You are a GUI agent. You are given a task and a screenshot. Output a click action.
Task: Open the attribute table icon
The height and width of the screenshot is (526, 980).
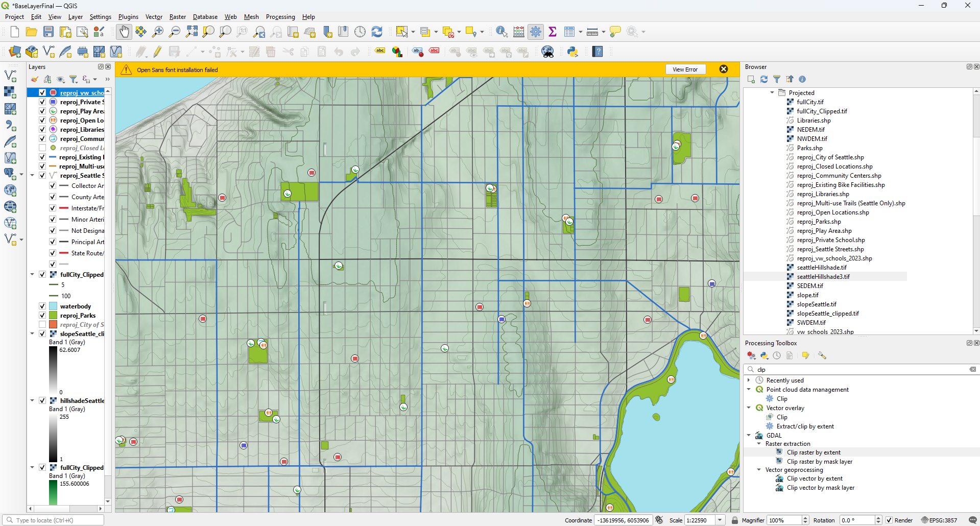[569, 32]
